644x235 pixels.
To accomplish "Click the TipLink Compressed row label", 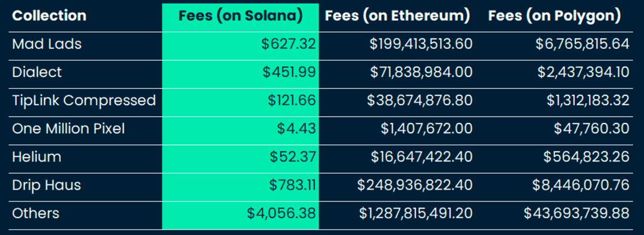I will [x=84, y=101].
